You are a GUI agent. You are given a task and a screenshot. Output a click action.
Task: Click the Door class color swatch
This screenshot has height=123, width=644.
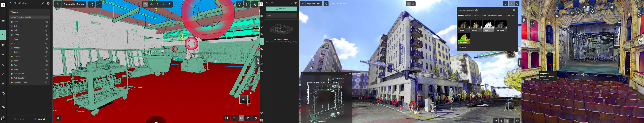click(11, 44)
